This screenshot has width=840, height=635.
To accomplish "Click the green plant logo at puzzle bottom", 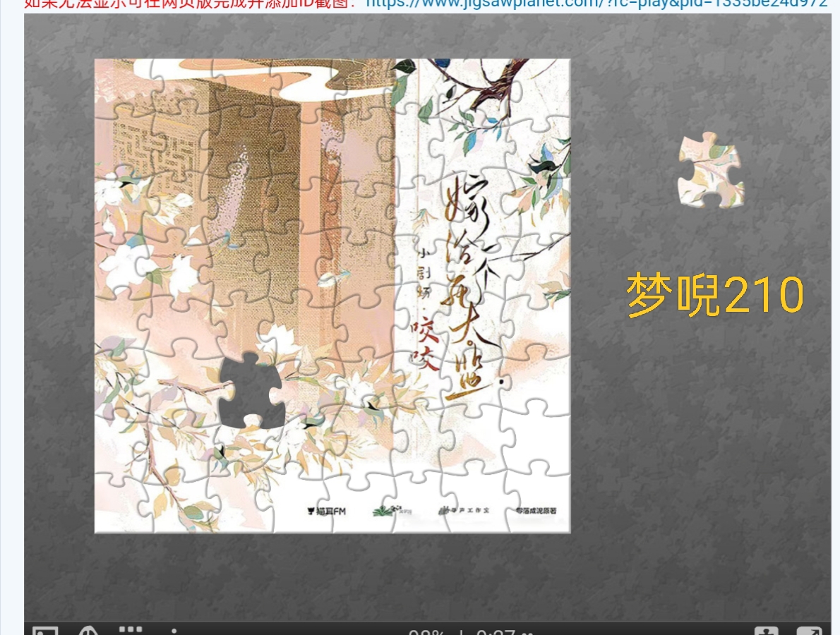I will coord(385,510).
